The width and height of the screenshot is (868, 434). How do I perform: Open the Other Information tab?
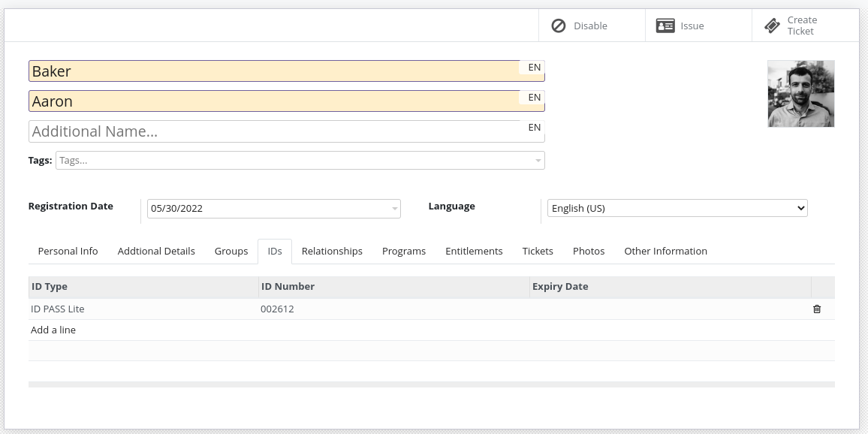pos(665,251)
